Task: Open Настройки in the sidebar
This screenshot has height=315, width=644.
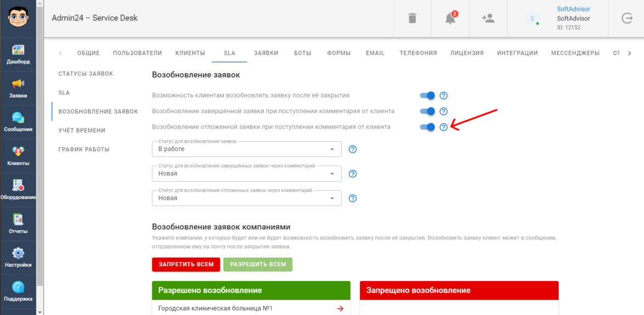Action: click(x=18, y=258)
